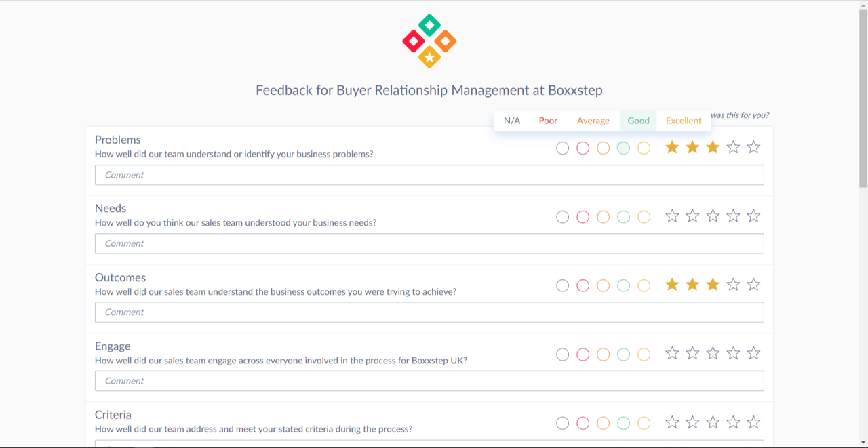Rate Needs three stars
The image size is (868, 448).
click(x=713, y=216)
